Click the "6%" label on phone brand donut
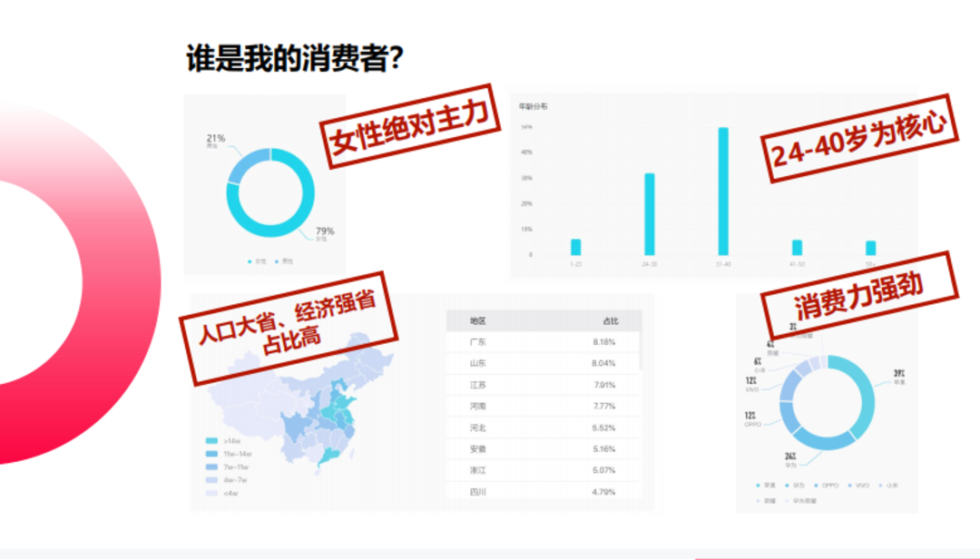Screen dimensions: 980x560 758,362
